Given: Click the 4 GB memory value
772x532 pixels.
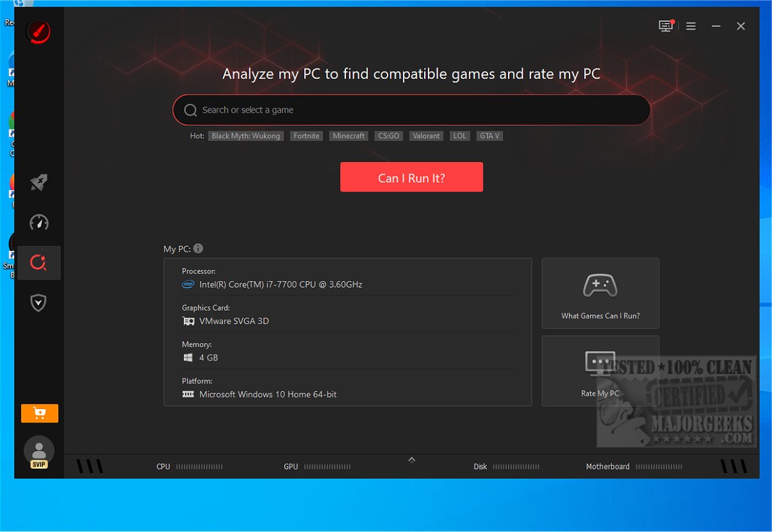Looking at the screenshot, I should [x=209, y=357].
